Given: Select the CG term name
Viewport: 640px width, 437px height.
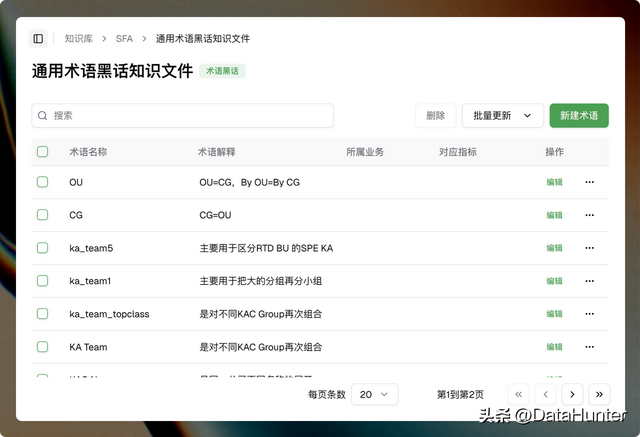Looking at the screenshot, I should (x=76, y=215).
